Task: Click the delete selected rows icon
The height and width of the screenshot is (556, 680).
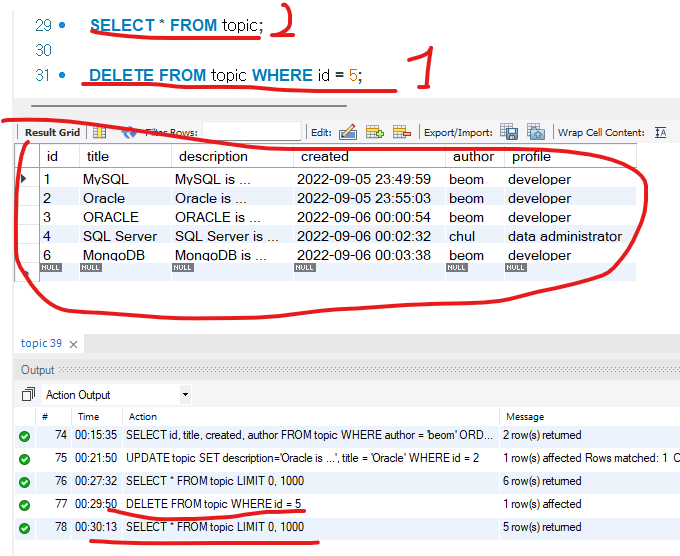Action: (401, 132)
